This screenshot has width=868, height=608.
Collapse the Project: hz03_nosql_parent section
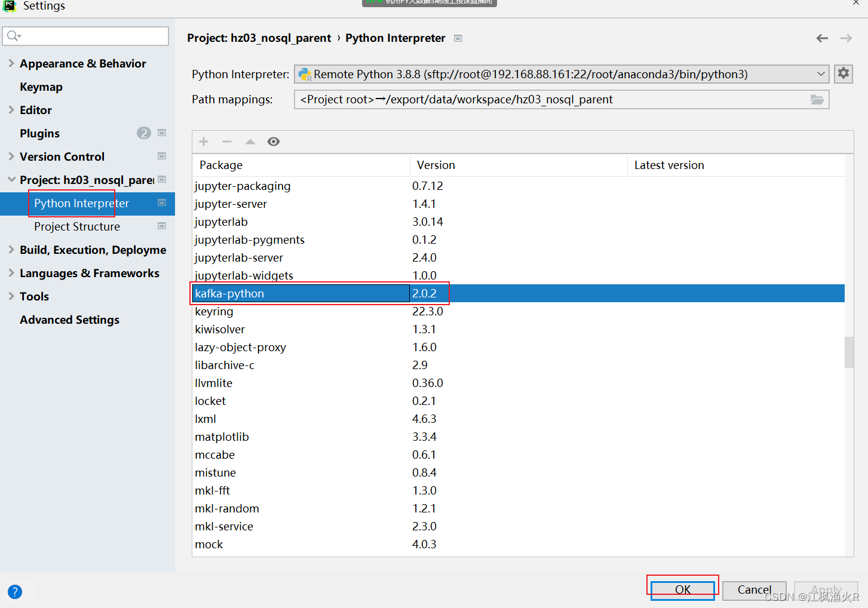(11, 179)
